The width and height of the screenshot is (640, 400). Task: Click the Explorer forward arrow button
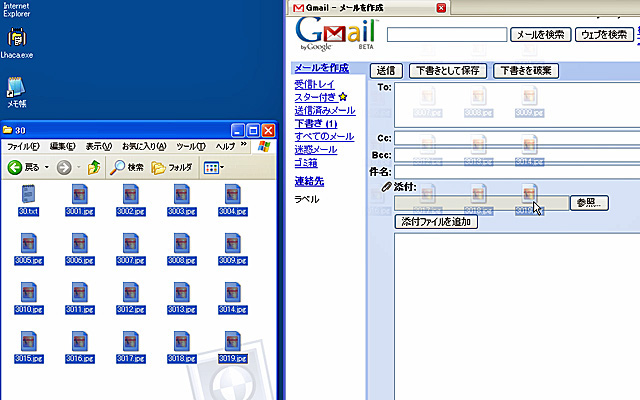coord(64,167)
